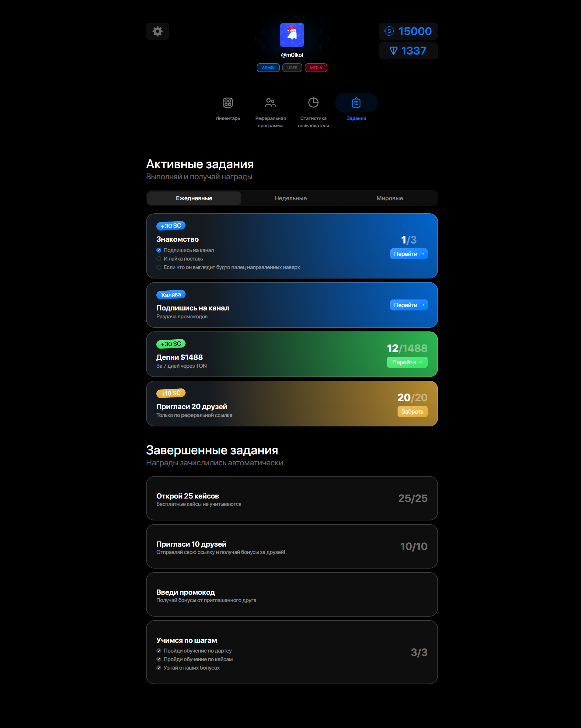Click the TON diamond icon
581x728 pixels.
[x=393, y=51]
